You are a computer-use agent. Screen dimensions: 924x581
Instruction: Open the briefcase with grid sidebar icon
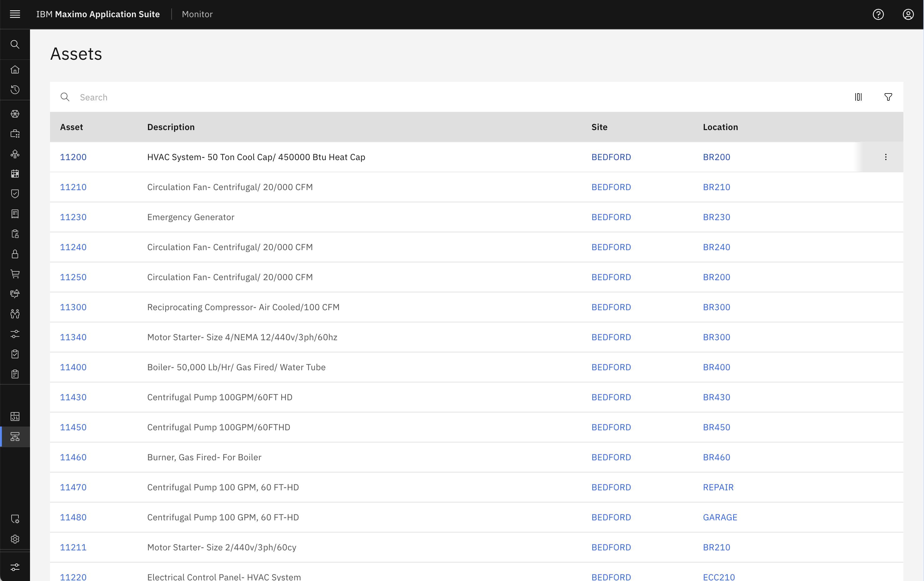click(15, 134)
